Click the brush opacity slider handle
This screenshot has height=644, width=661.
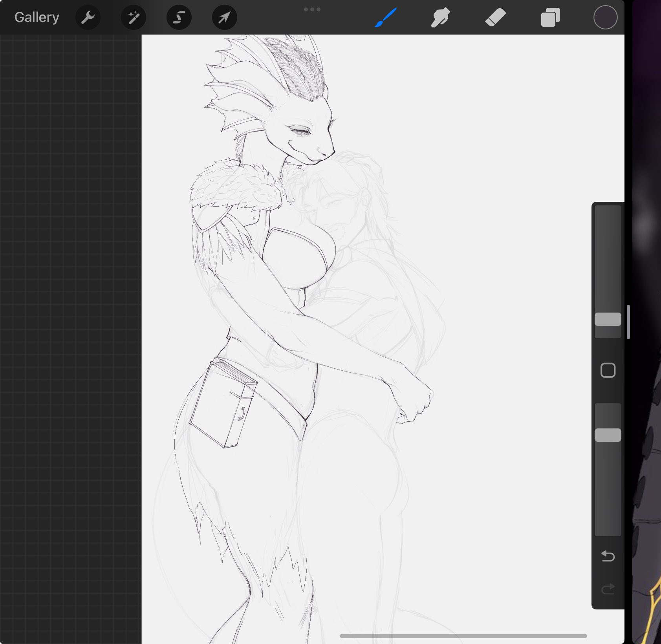[608, 435]
